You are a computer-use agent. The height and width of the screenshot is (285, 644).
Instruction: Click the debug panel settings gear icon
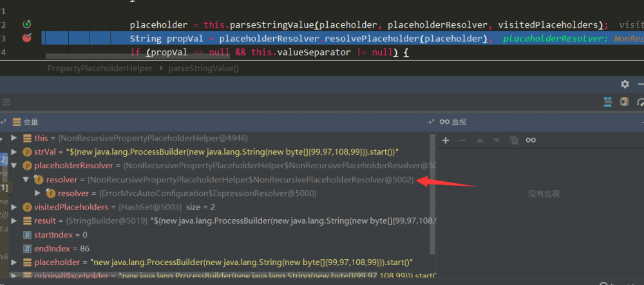click(x=625, y=84)
